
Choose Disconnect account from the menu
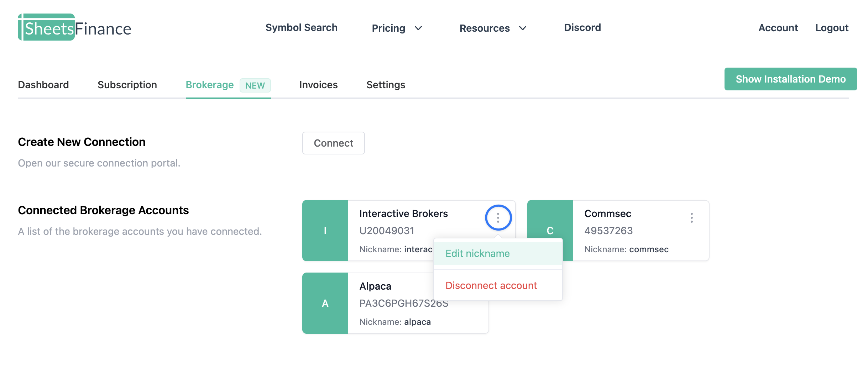coord(498,285)
